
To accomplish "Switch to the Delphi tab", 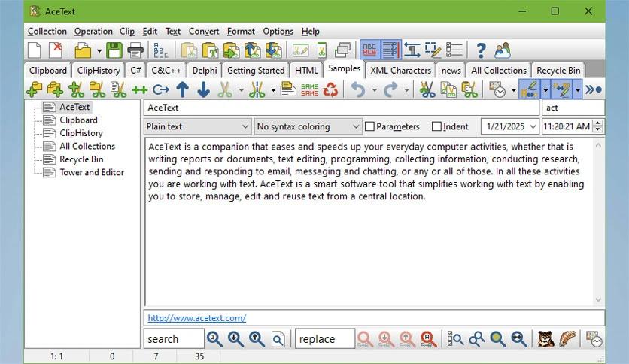I will click(205, 71).
